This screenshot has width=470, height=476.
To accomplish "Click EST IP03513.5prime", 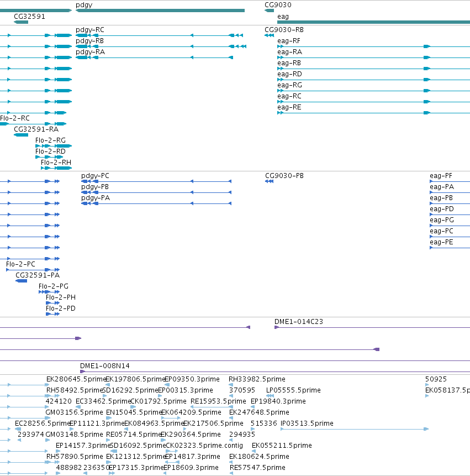I will click(355, 429).
